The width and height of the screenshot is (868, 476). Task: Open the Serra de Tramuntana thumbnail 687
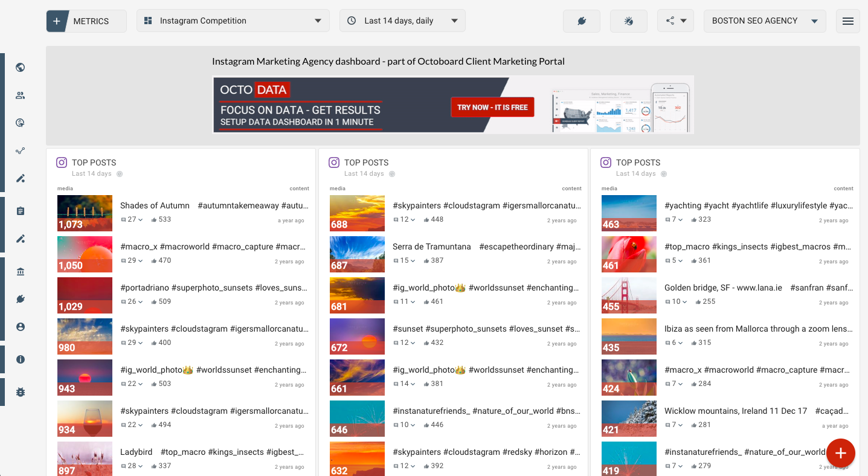click(x=357, y=254)
